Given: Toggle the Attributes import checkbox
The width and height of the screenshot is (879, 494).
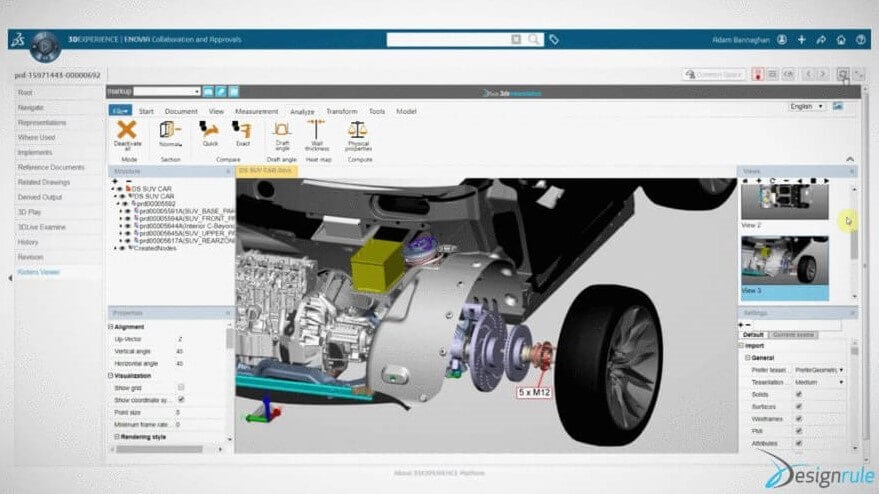Looking at the screenshot, I should [x=799, y=444].
